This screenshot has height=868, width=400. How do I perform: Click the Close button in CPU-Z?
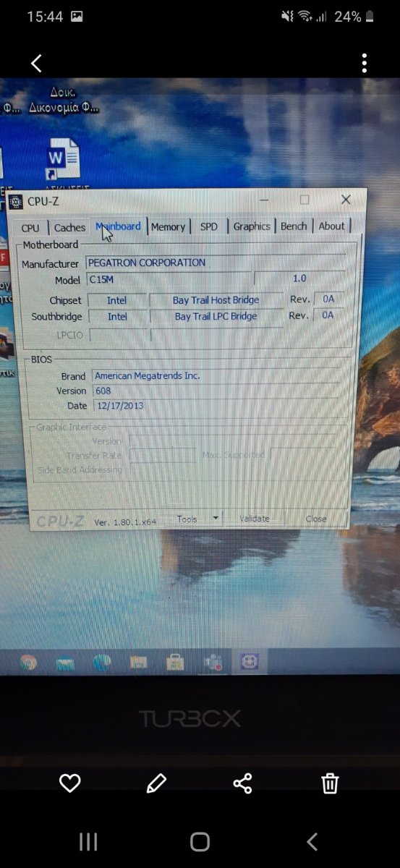pos(316,519)
